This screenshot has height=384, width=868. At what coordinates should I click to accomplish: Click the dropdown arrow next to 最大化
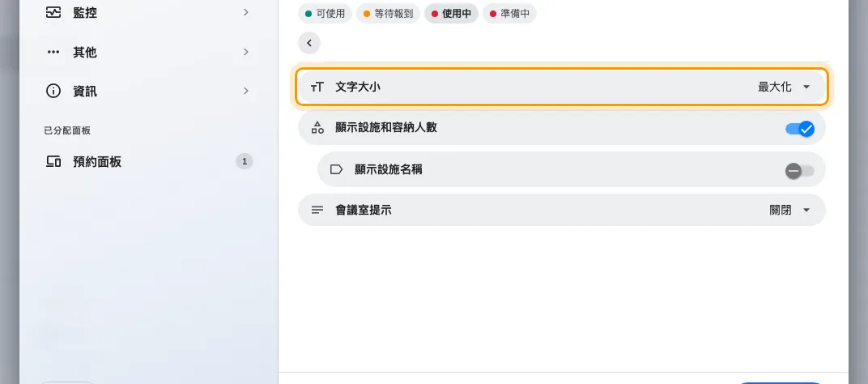[806, 87]
